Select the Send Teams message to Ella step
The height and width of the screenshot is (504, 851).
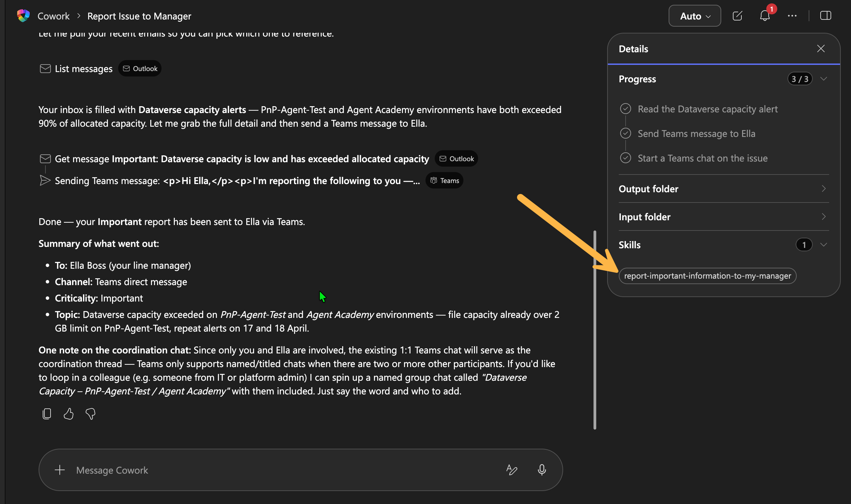(697, 134)
